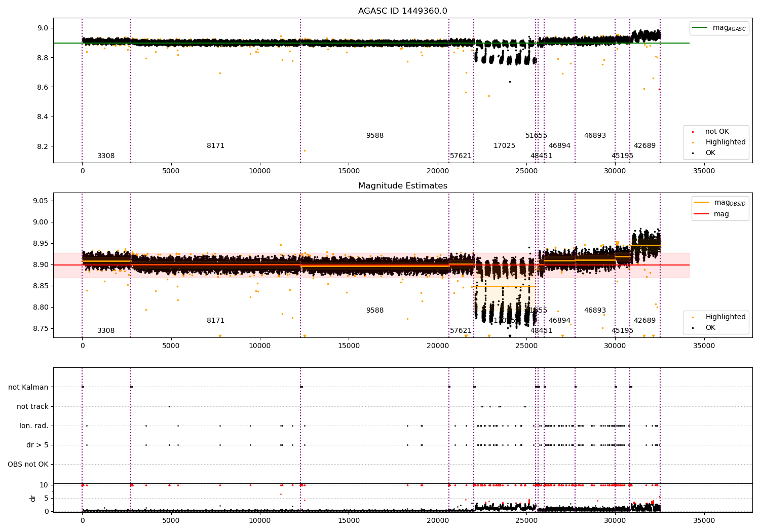Click obsid label 46893 in AGASC ID plot
This screenshot has height=532, width=760.
[x=595, y=136]
